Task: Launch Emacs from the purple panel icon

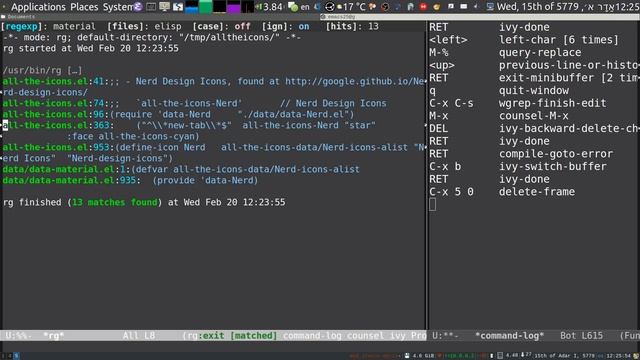Action: 138,7
